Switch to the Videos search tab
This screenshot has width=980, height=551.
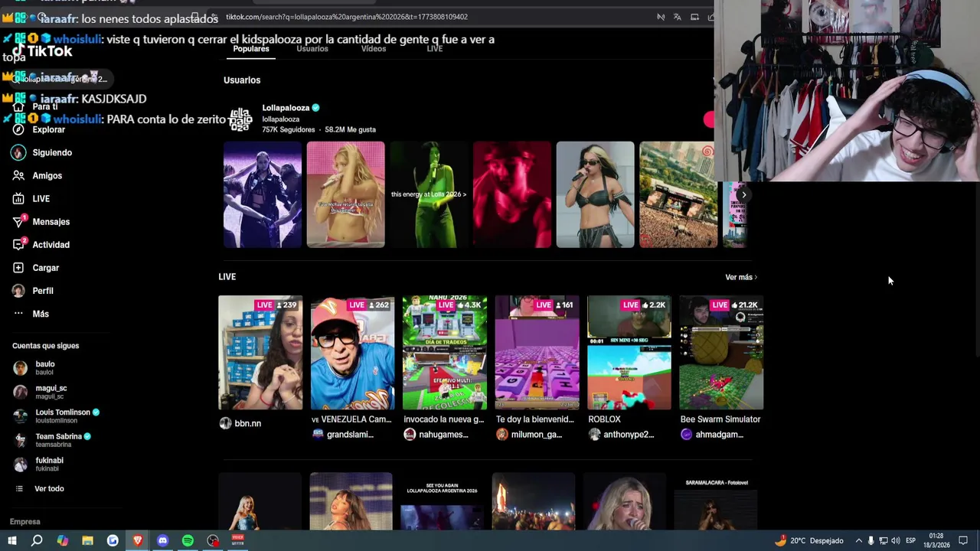374,49
